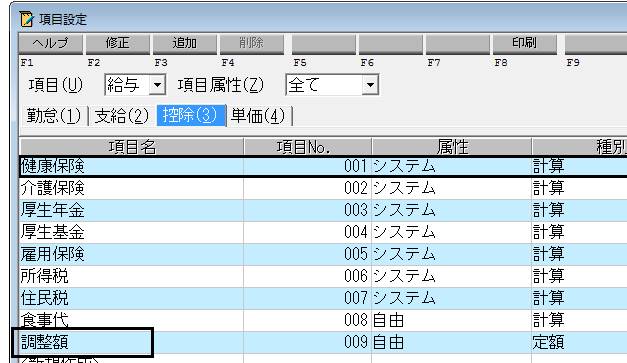This screenshot has width=627, height=363.
Task: Select the 食事代 row
Action: pyautogui.click(x=323, y=320)
